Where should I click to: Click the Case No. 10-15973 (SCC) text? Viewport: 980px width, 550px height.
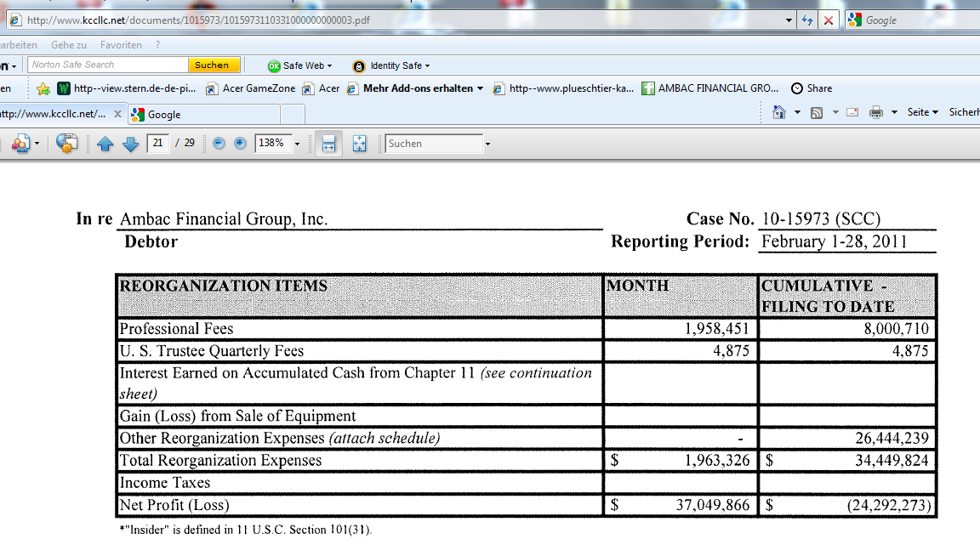coord(783,218)
